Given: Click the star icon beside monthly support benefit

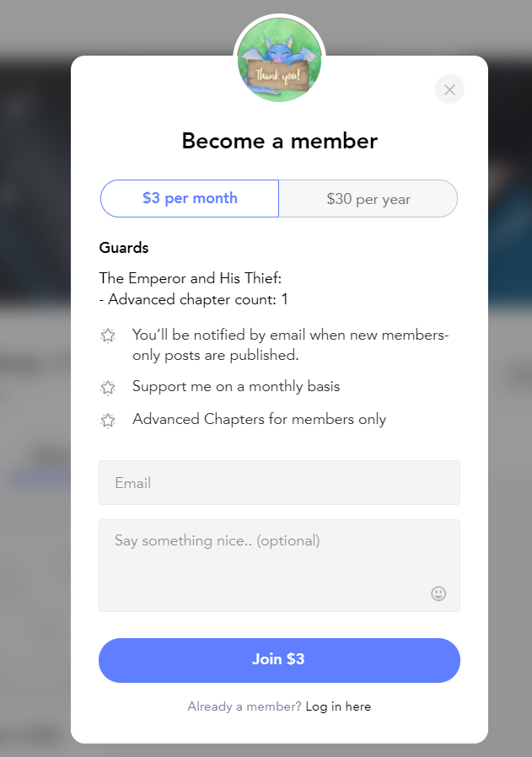Looking at the screenshot, I should (x=108, y=387).
